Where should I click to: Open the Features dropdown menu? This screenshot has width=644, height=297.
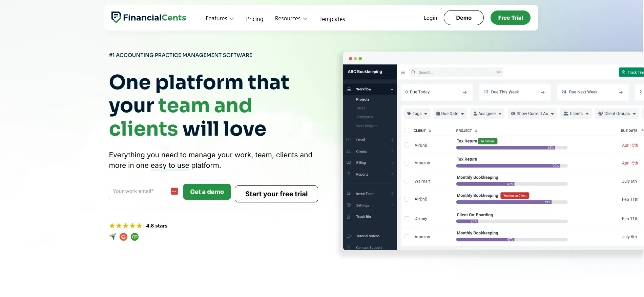point(220,18)
